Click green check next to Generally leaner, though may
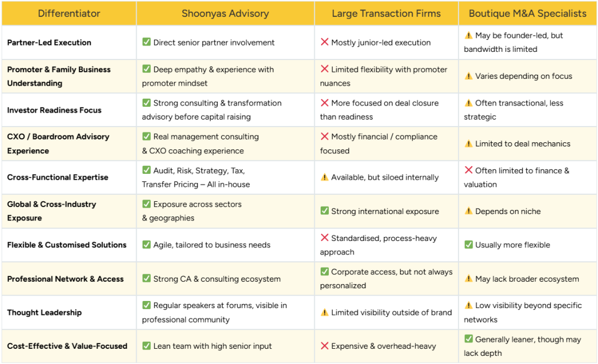598x364 pixels. point(468,338)
